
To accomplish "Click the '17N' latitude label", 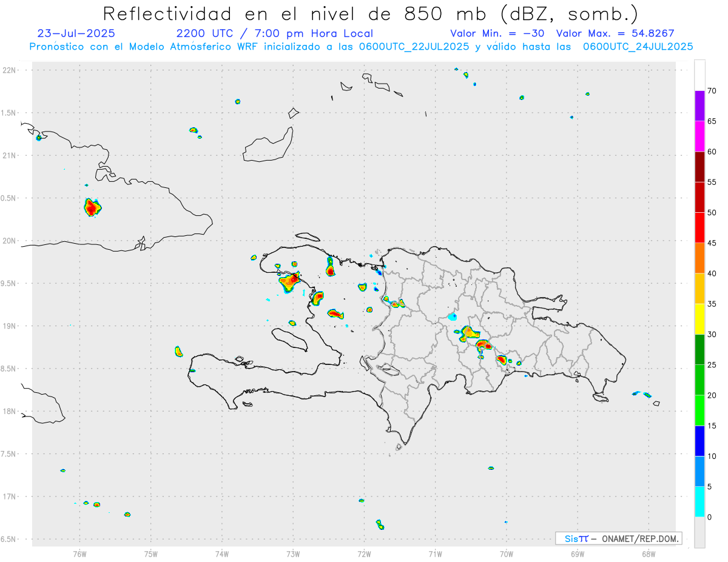I will point(10,496).
